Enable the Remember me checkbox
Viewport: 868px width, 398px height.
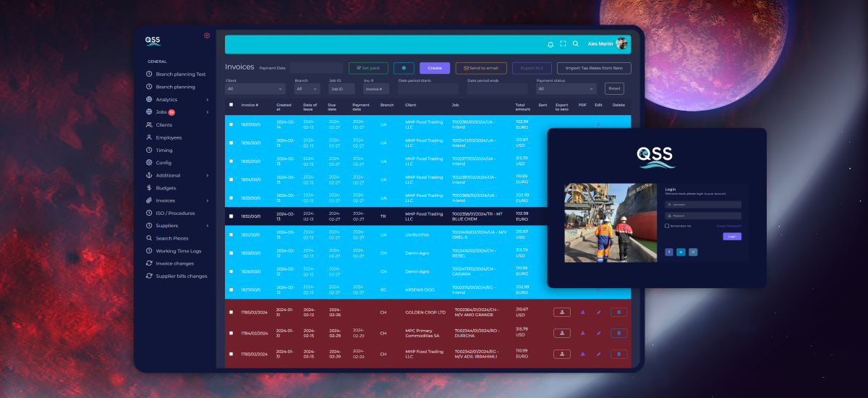(x=667, y=226)
